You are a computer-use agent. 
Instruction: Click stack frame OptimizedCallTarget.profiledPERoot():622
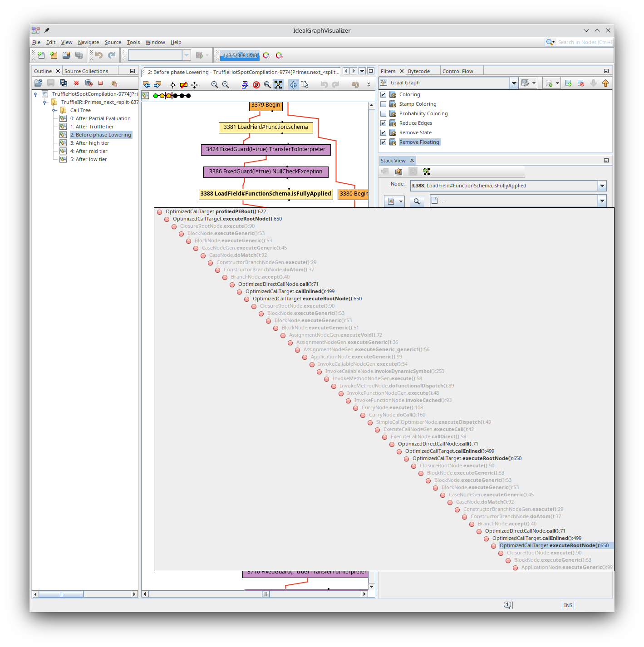pos(216,211)
